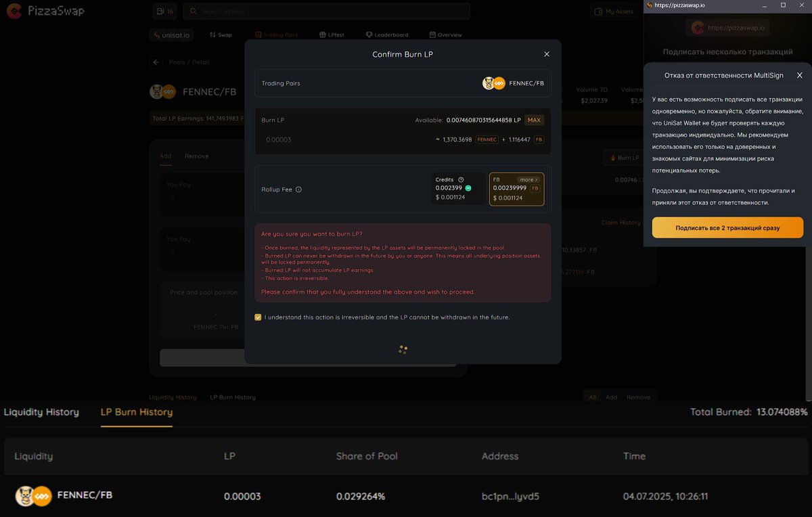Click the back arrow next to Pools / Detail
Image resolution: width=812 pixels, height=517 pixels.
pos(156,62)
